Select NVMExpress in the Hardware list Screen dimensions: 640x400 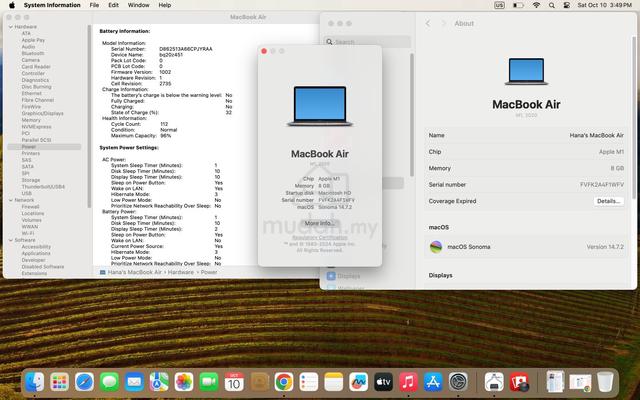[x=36, y=127]
